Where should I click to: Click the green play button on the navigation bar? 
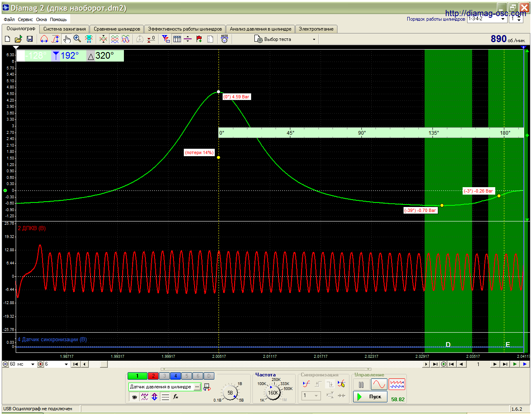coord(515,364)
